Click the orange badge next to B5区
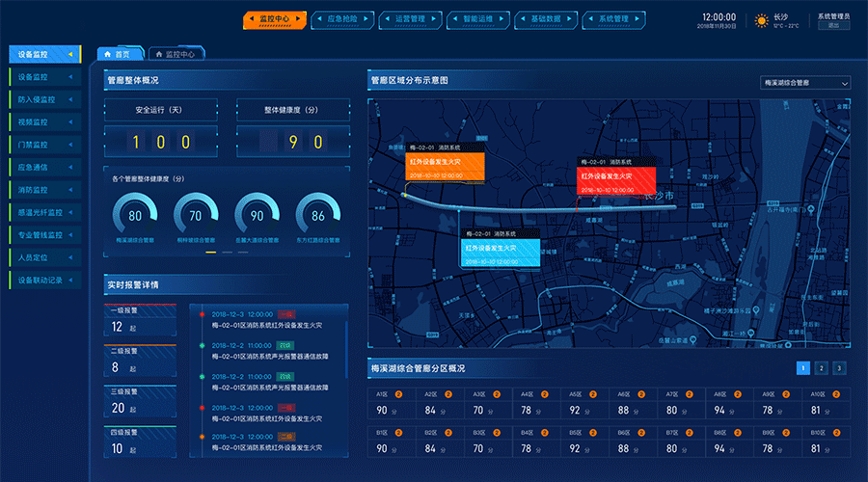This screenshot has height=482, width=868. pyautogui.click(x=593, y=433)
